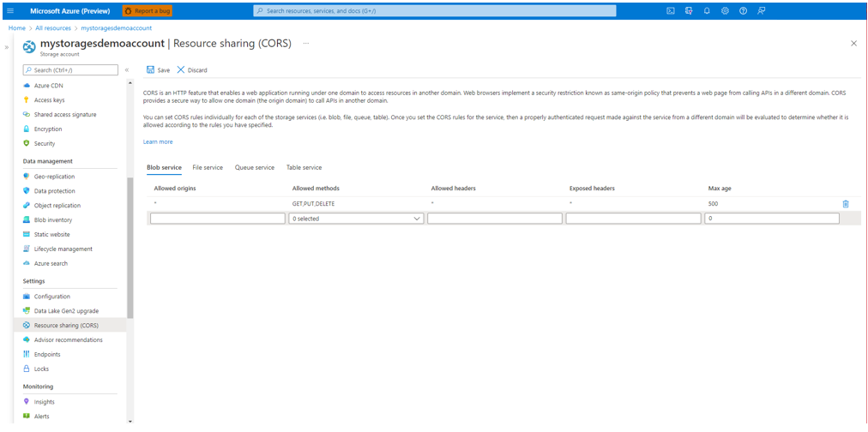Click the Discard X icon
The height and width of the screenshot is (432, 868).
coord(180,70)
